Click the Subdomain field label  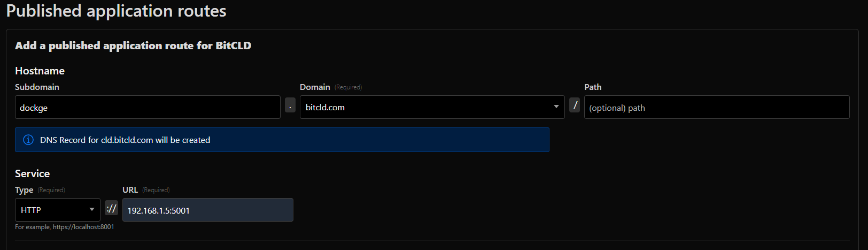[37, 87]
